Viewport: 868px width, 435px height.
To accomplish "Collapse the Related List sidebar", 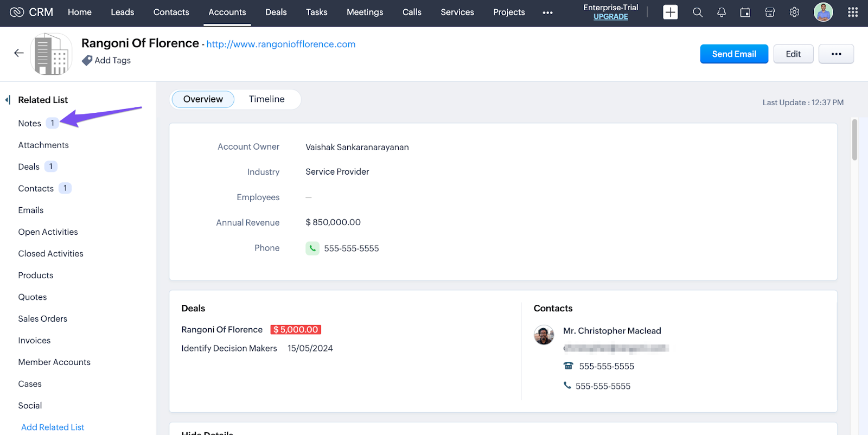I will (8, 100).
